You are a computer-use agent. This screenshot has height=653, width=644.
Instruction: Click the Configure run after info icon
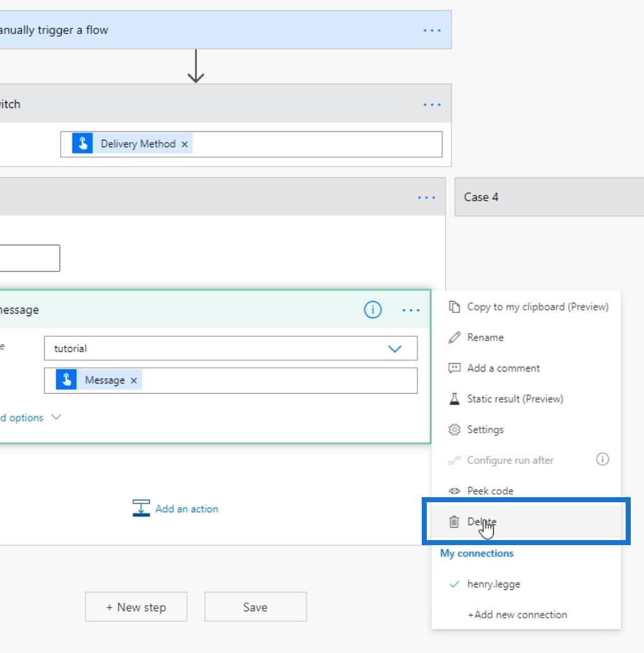click(x=602, y=459)
